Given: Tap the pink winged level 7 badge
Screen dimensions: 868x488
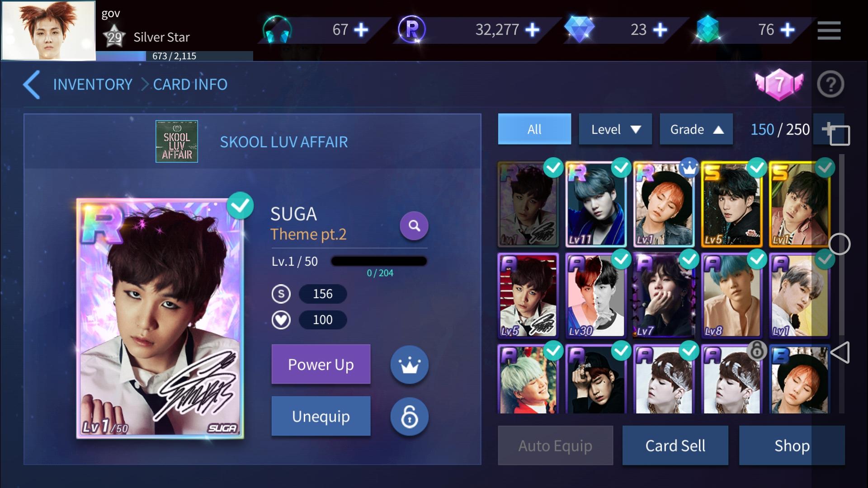Looking at the screenshot, I should (779, 84).
